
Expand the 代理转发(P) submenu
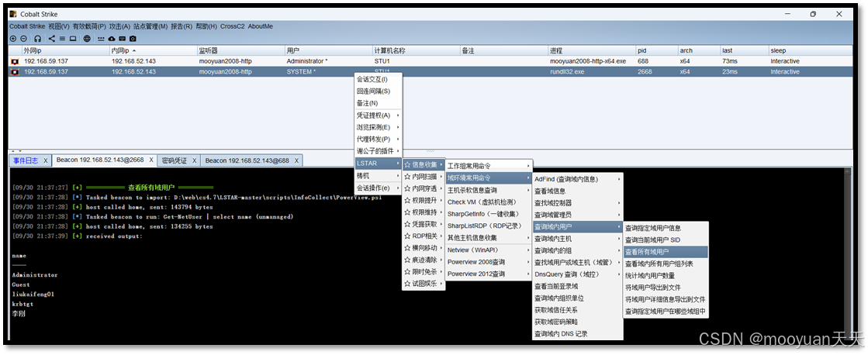(379, 140)
